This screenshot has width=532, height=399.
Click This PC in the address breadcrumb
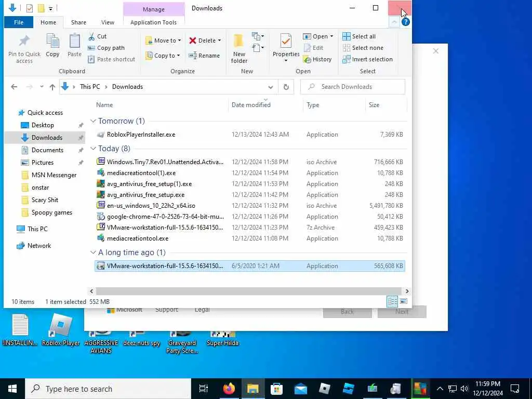click(x=90, y=87)
